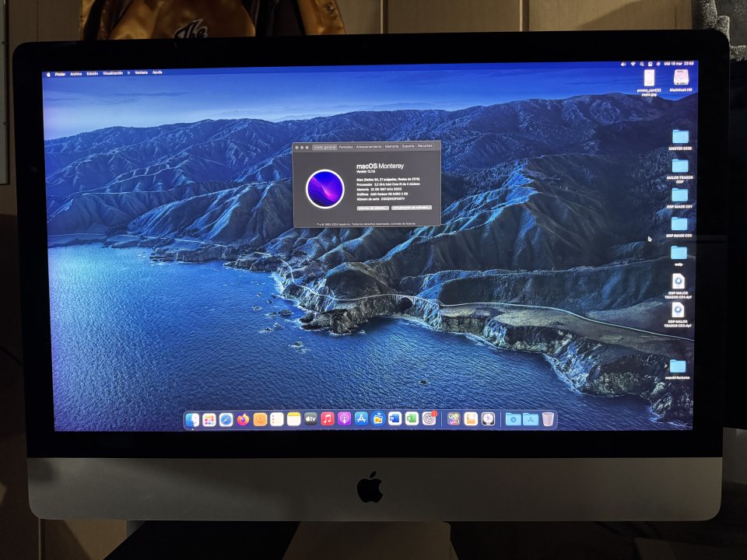747x560 pixels.
Task: Click the Actualización de software button
Action: point(411,208)
